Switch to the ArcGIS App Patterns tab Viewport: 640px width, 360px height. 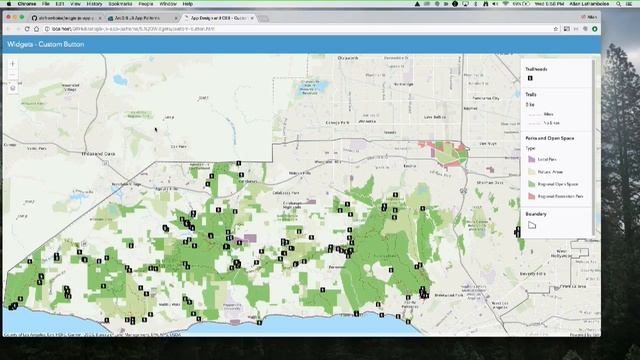[142, 18]
